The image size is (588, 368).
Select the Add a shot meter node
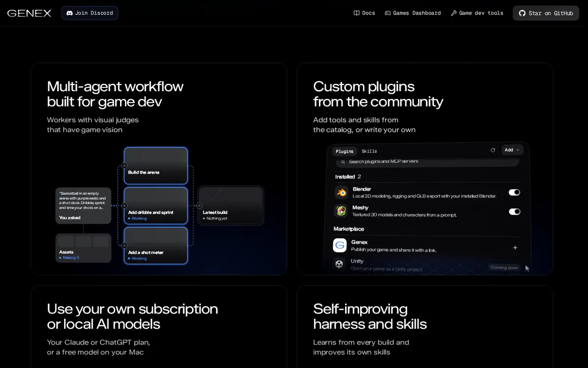point(156,245)
